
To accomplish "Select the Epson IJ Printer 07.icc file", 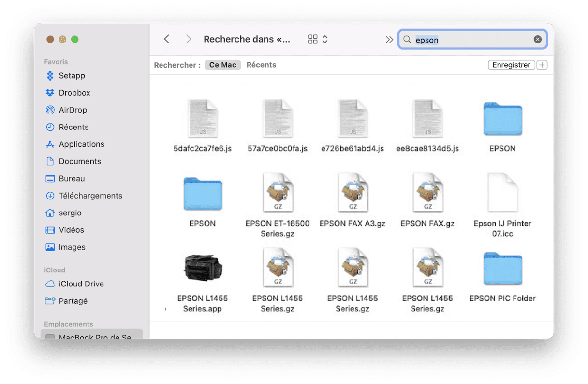I will pyautogui.click(x=502, y=193).
